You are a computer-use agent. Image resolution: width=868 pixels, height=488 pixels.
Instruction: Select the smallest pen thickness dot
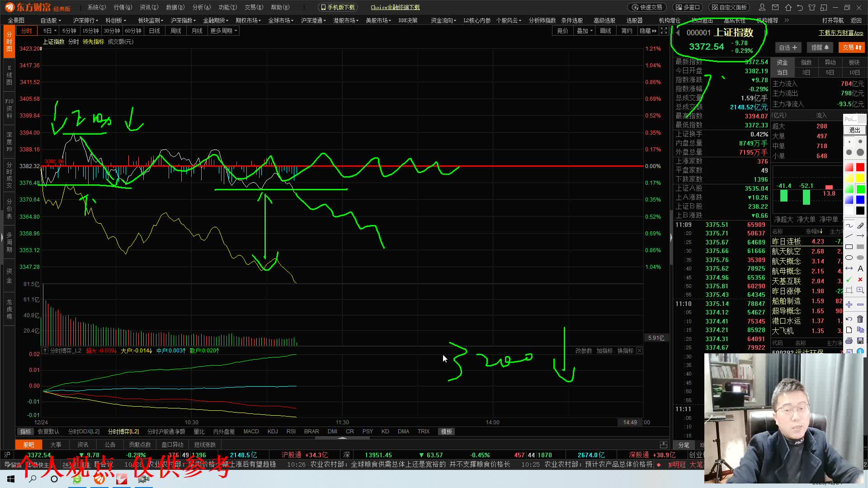point(849,142)
